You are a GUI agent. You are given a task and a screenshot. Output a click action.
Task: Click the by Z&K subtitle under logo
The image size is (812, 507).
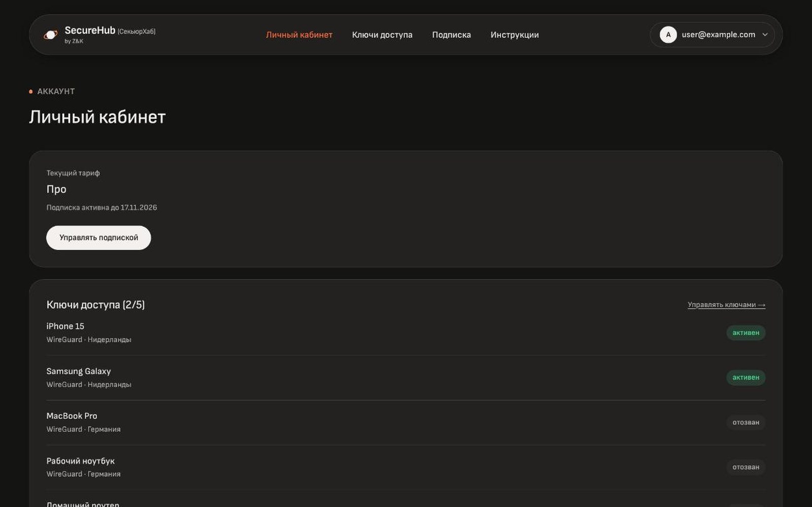(74, 41)
